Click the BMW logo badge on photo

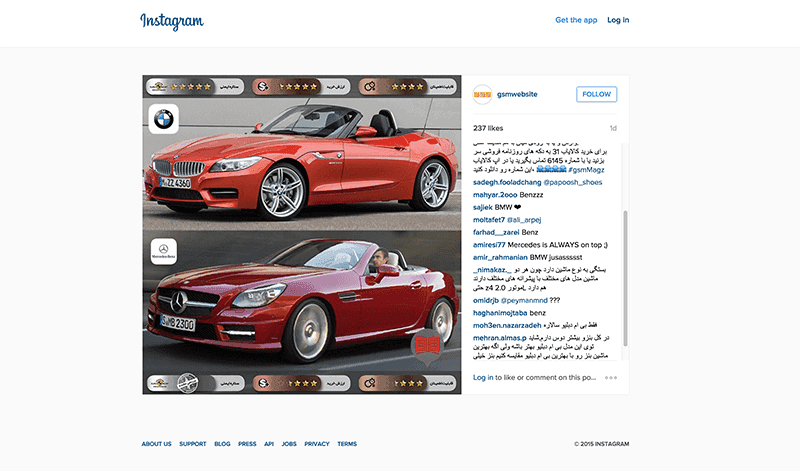[x=163, y=119]
